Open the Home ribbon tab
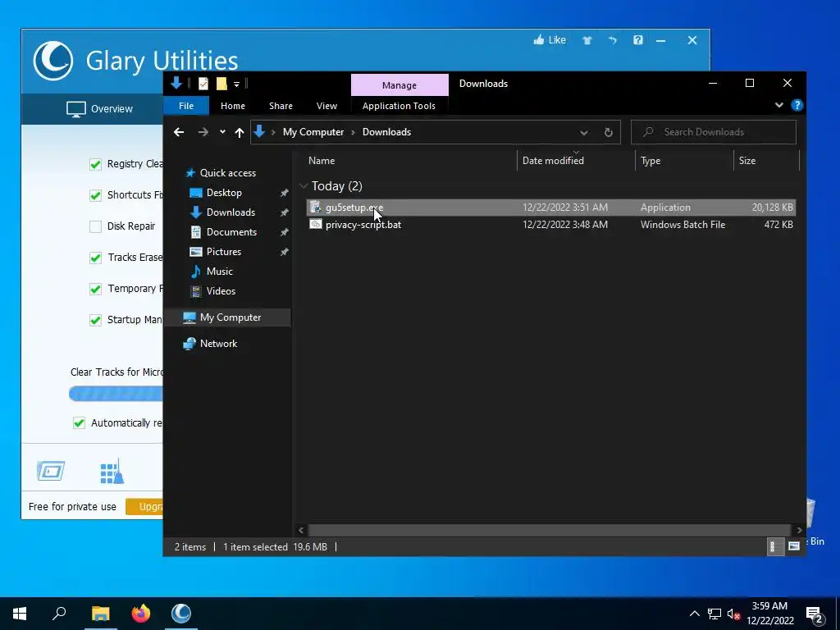840x630 pixels. click(232, 106)
